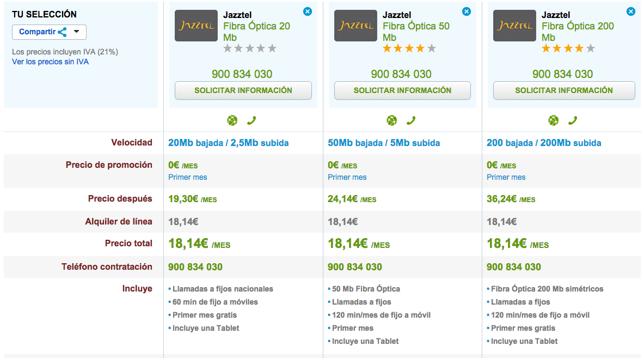The width and height of the screenshot is (644, 358).
Task: Click phone icon under Fibra Óptica 20 Mb
Action: 252,120
